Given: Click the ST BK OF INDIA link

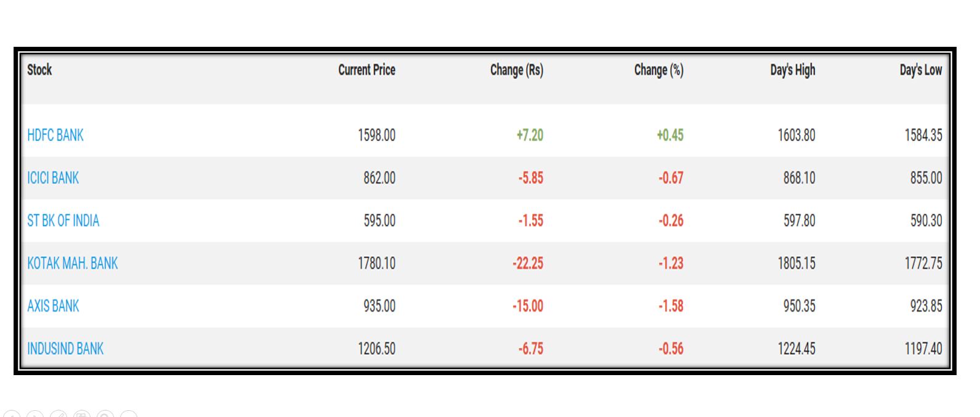Looking at the screenshot, I should point(63,221).
